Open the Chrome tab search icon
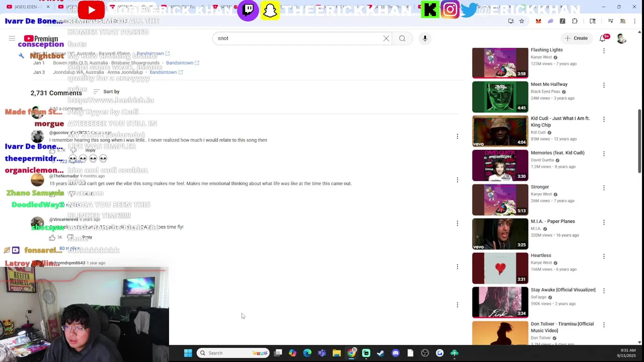 coord(593,21)
